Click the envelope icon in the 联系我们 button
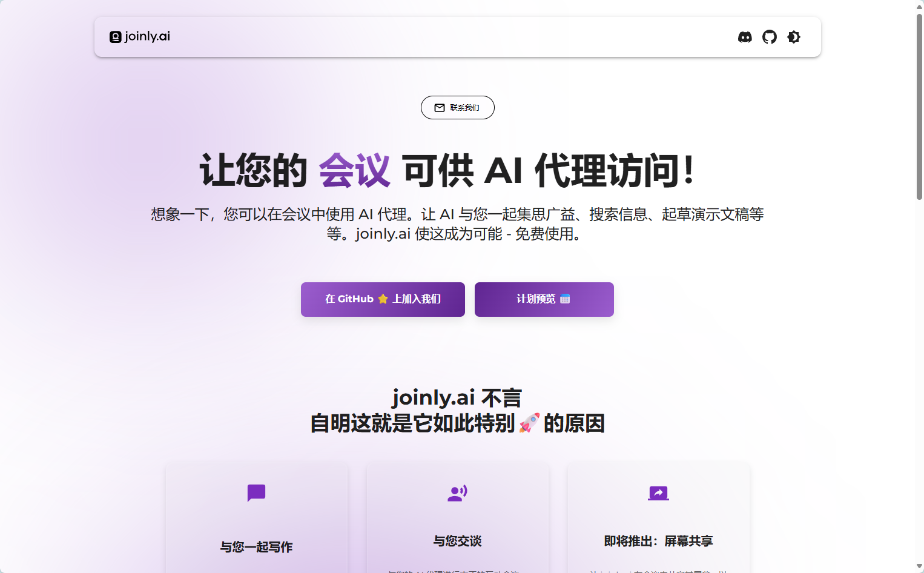 pos(440,108)
